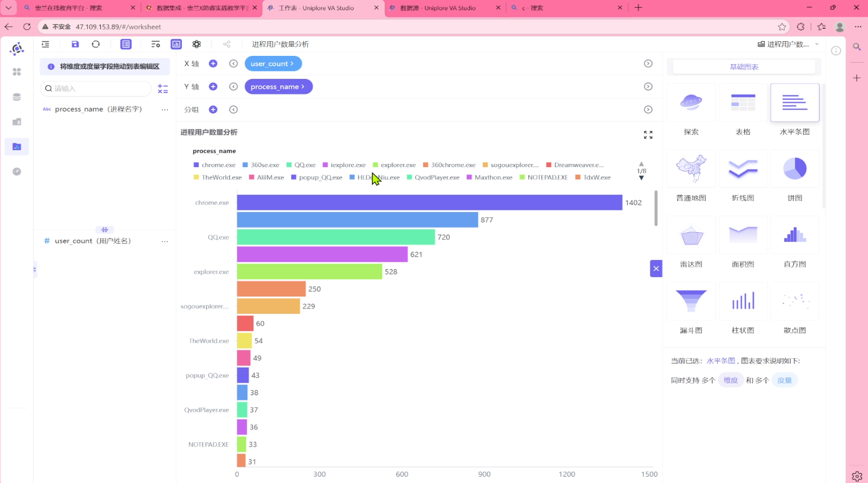Expand Y axis row options arrow
This screenshot has height=483, width=868.
click(x=648, y=87)
